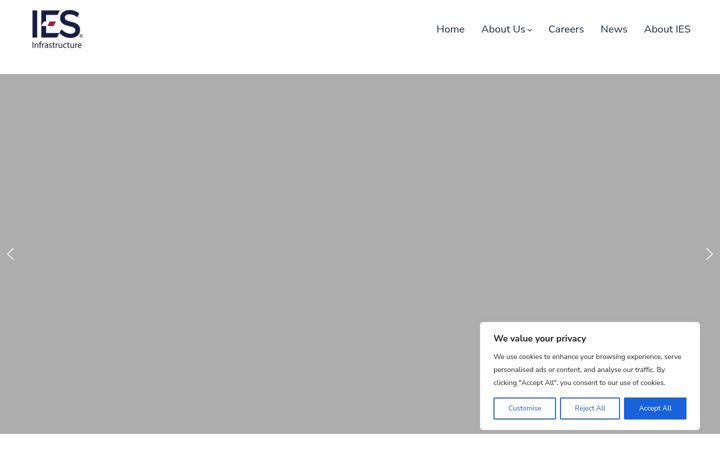Open the About IES link

click(667, 29)
